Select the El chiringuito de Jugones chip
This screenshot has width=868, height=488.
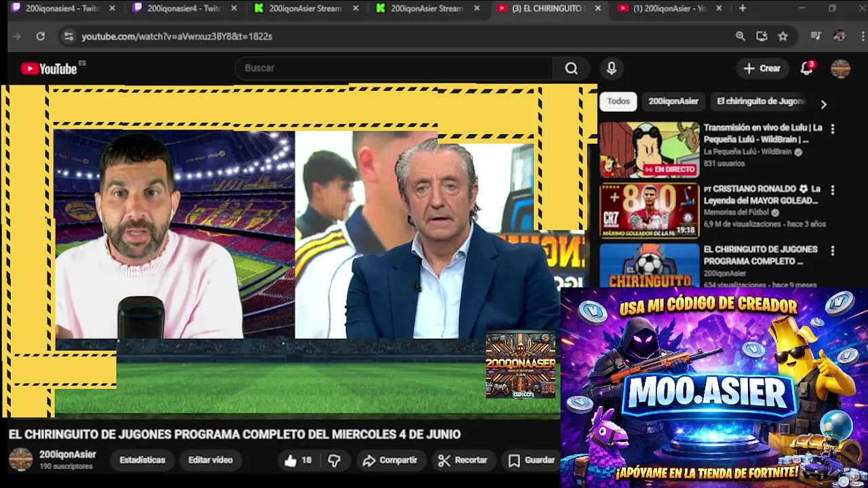761,101
